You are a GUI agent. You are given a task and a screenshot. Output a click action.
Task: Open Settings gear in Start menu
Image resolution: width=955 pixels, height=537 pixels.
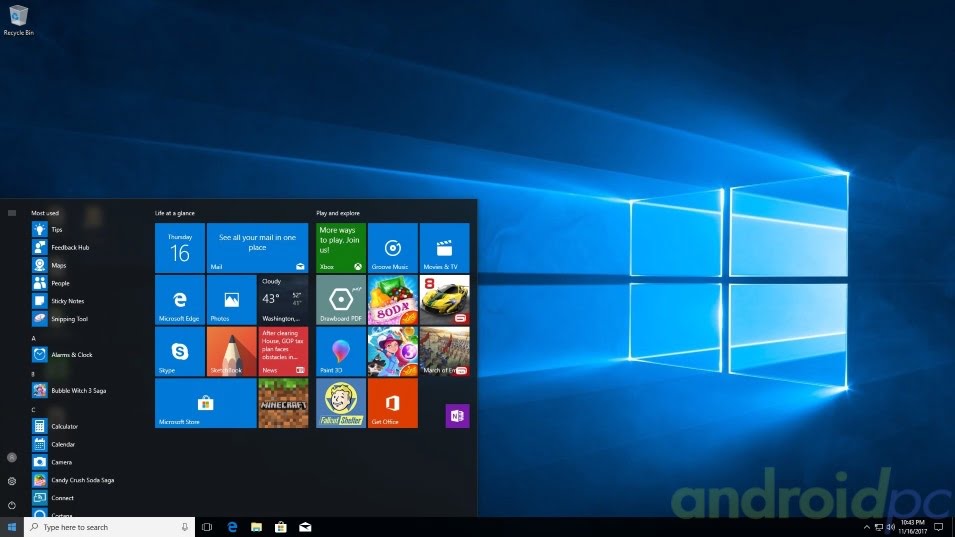click(x=12, y=481)
